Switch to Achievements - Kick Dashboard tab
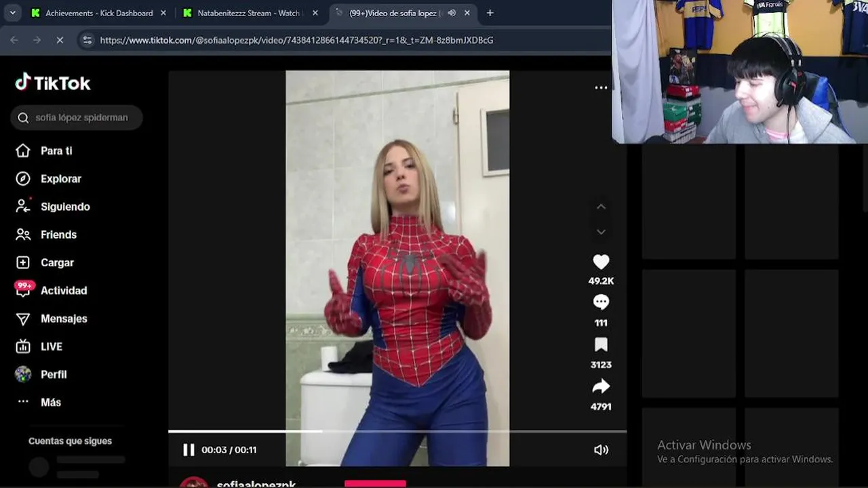The height and width of the screenshot is (488, 868). tap(99, 13)
